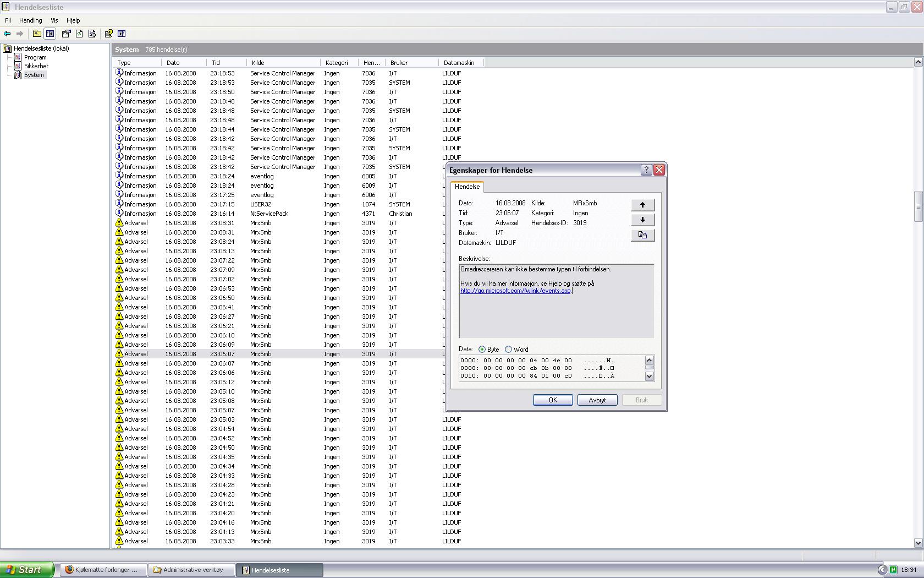Expand hidden tray icons with the tray arrow
Image resolution: width=924 pixels, height=578 pixels.
point(882,570)
